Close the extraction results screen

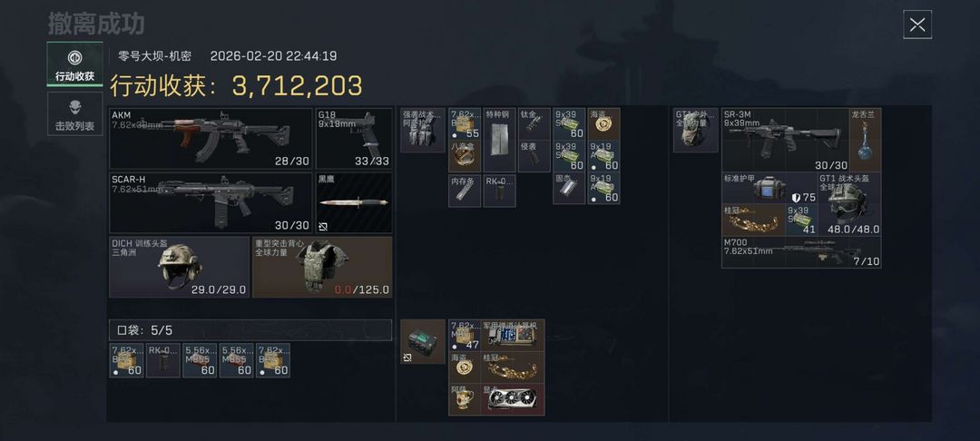(x=916, y=25)
